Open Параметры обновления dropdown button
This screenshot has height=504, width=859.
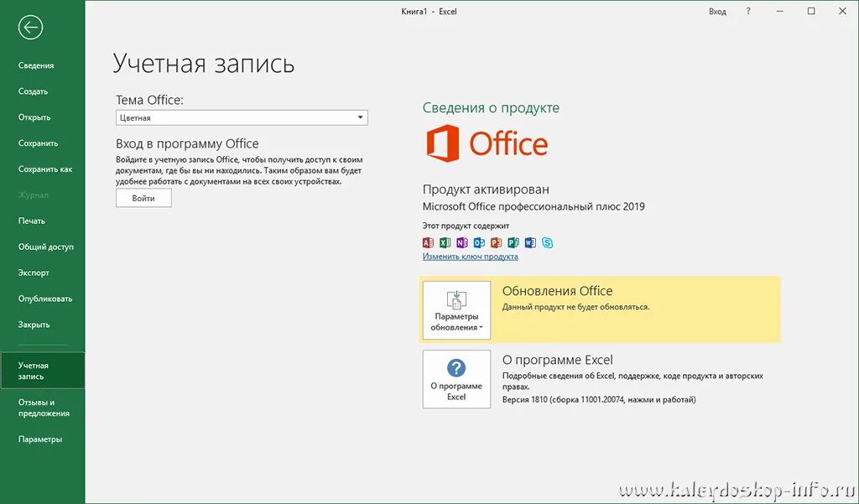[x=456, y=310]
